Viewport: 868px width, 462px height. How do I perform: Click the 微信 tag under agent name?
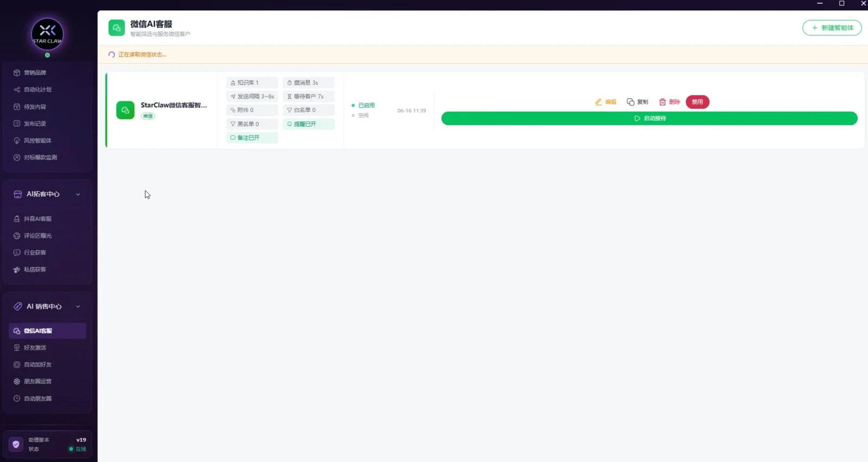(x=148, y=116)
